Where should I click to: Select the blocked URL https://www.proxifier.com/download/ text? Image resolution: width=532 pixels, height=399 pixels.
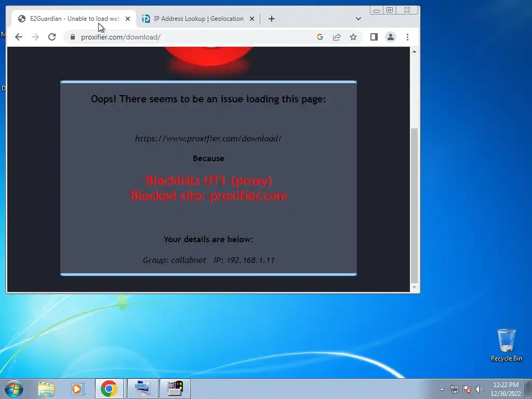[x=208, y=138]
